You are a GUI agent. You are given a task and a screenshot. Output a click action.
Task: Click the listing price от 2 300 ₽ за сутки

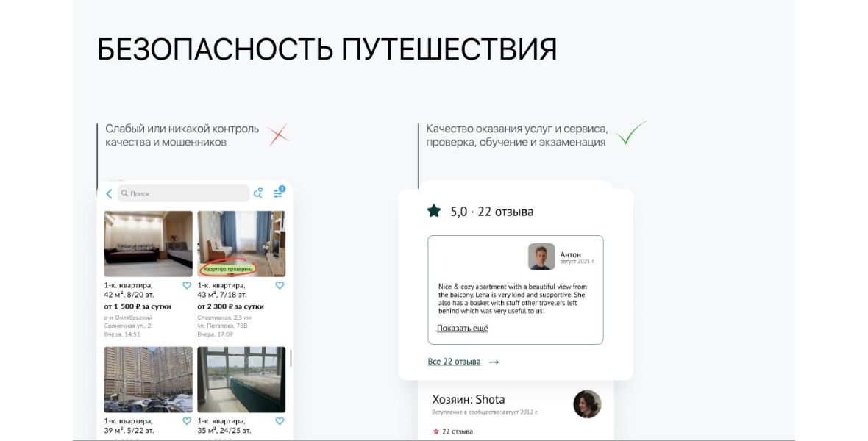[231, 306]
